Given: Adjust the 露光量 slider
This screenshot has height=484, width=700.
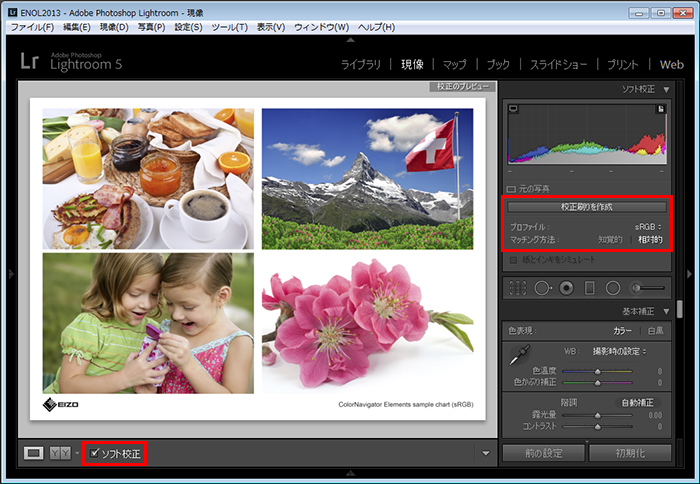Looking at the screenshot, I should click(x=597, y=415).
